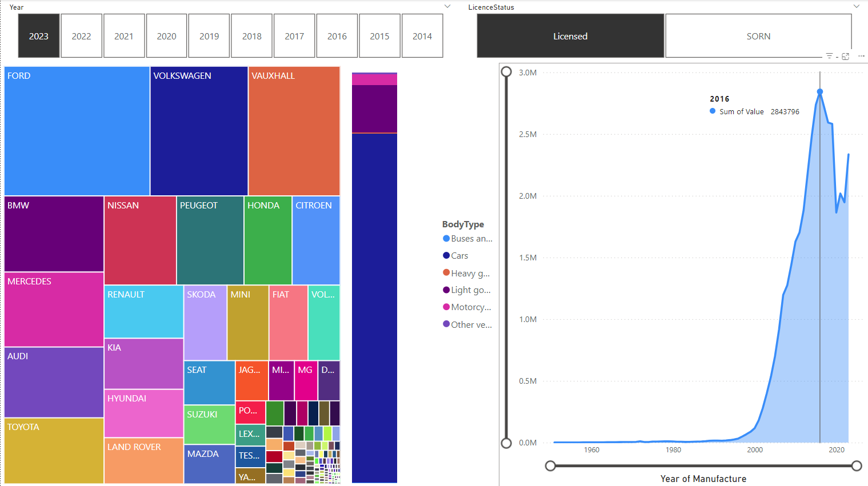
Task: Select year 2019 in Year slicer
Action: click(x=209, y=36)
